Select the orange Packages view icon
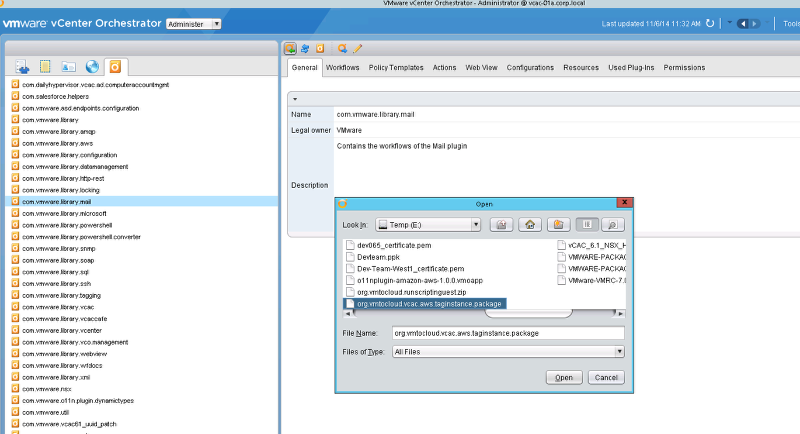 (x=115, y=67)
